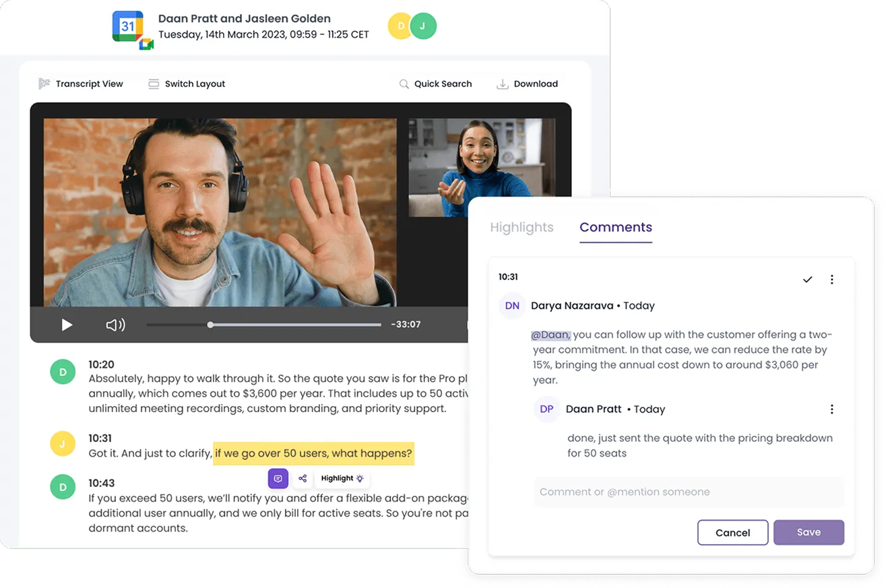Click the Google Meet camera badge

[x=146, y=44]
